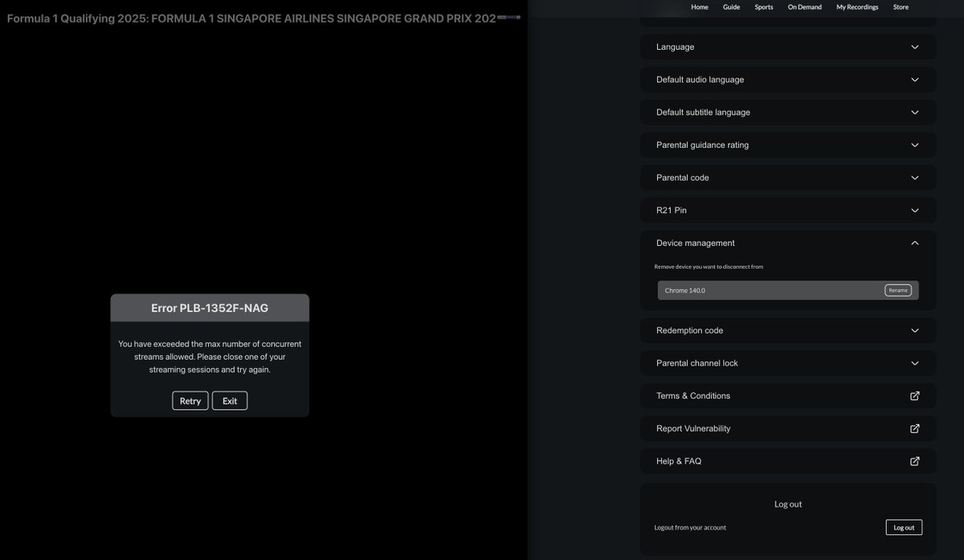Click the Formula 1 Qualifying stream title

point(251,18)
